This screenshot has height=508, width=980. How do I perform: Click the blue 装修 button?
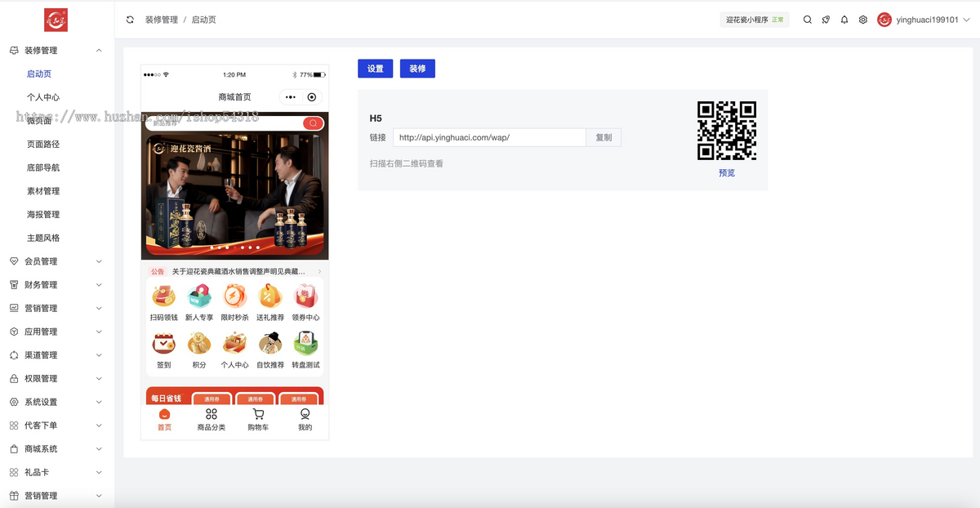tap(417, 69)
